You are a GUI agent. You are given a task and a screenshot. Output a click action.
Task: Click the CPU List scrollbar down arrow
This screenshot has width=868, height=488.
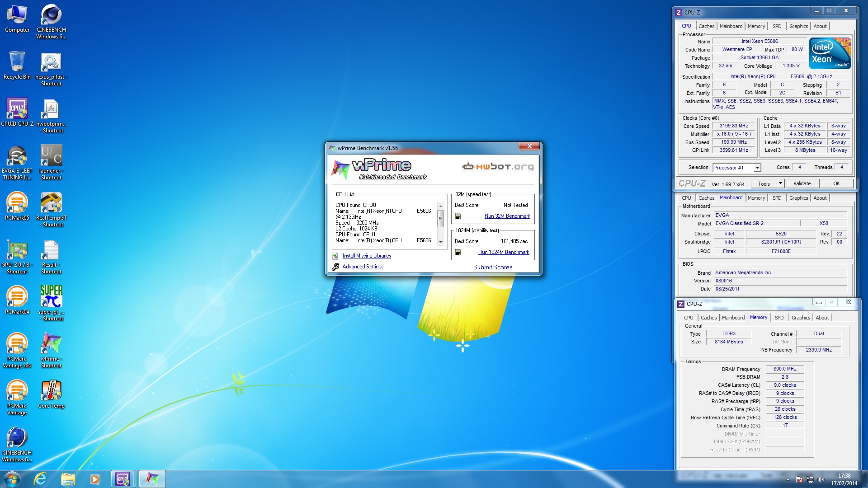[x=440, y=242]
